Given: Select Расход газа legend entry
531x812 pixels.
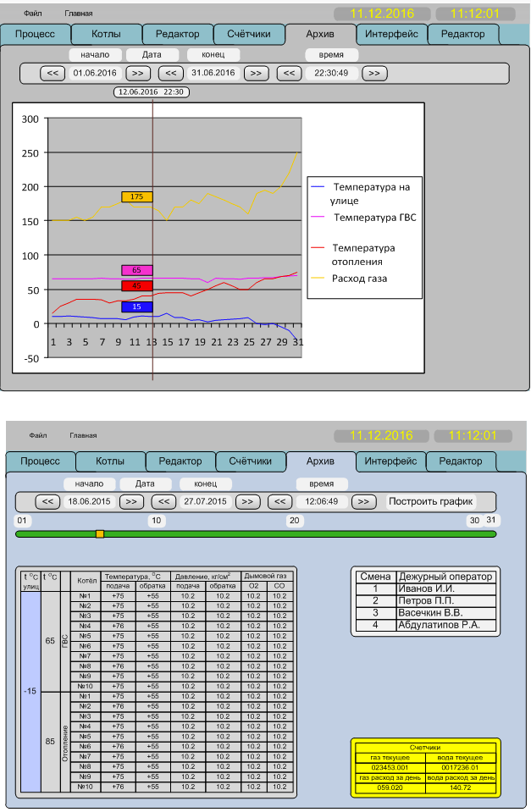Looking at the screenshot, I should (359, 278).
